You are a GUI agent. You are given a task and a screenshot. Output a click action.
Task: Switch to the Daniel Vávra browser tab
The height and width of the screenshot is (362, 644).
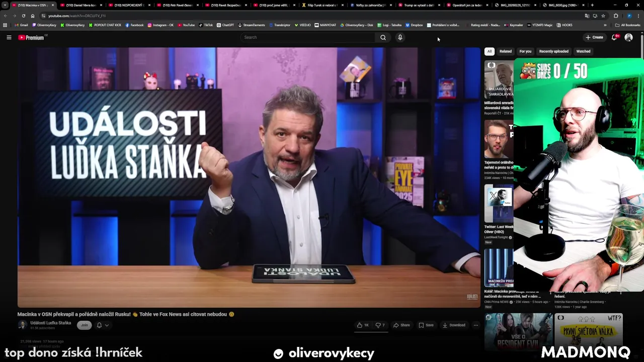tap(80, 5)
